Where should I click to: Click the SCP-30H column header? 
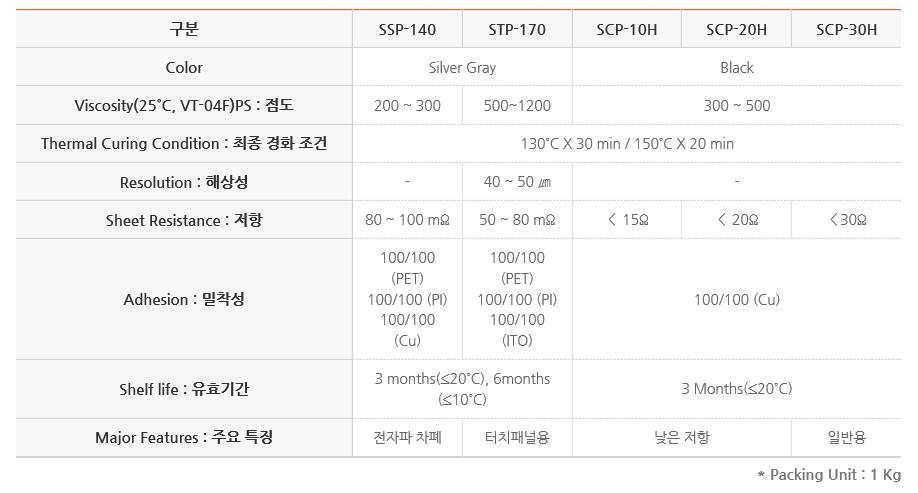click(x=846, y=29)
